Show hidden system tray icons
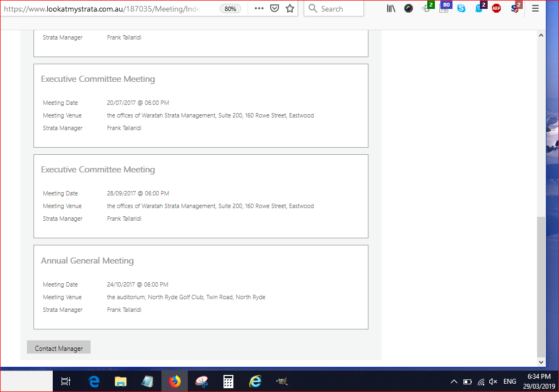 coord(454,382)
